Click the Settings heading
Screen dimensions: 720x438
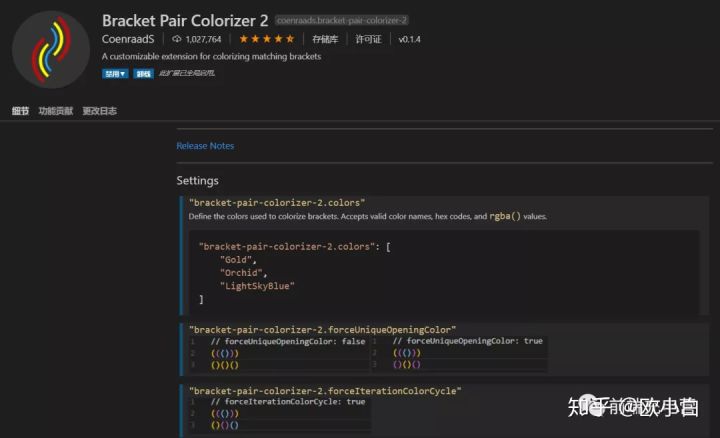[x=197, y=180]
